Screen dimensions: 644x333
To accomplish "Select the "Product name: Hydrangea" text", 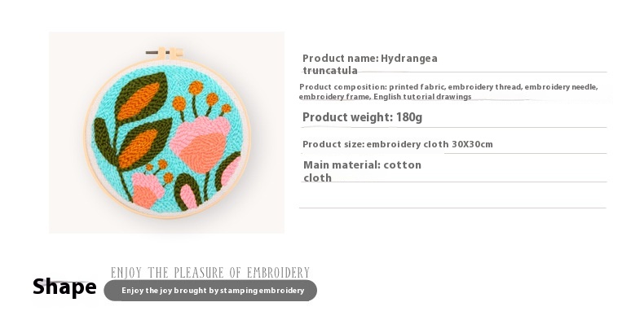I will 369,58.
